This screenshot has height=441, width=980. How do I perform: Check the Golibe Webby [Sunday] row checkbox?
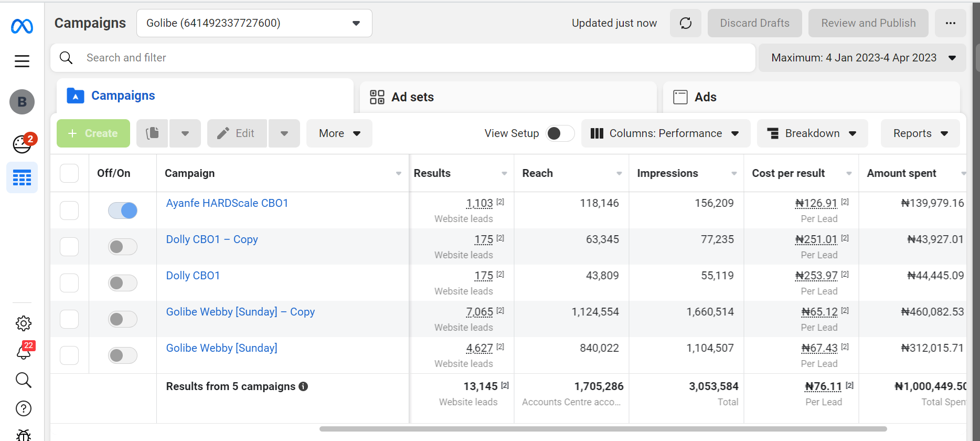69,355
